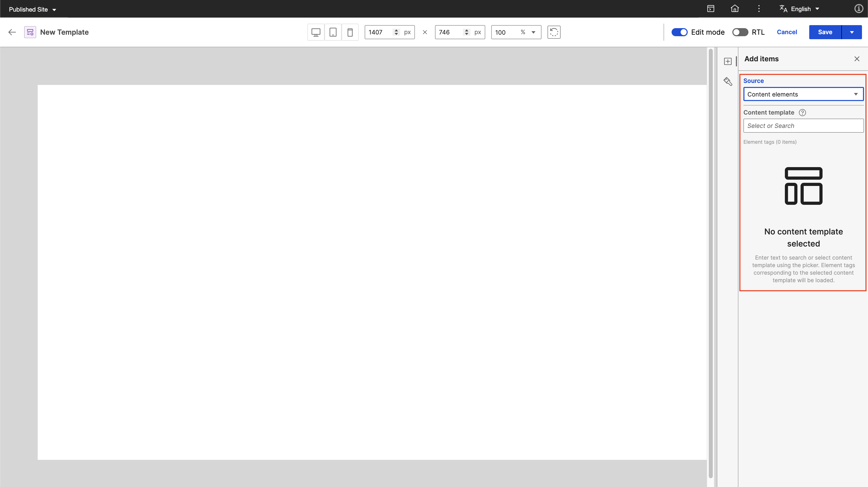Image resolution: width=868 pixels, height=487 pixels.
Task: Open the home icon in top bar
Action: click(735, 9)
